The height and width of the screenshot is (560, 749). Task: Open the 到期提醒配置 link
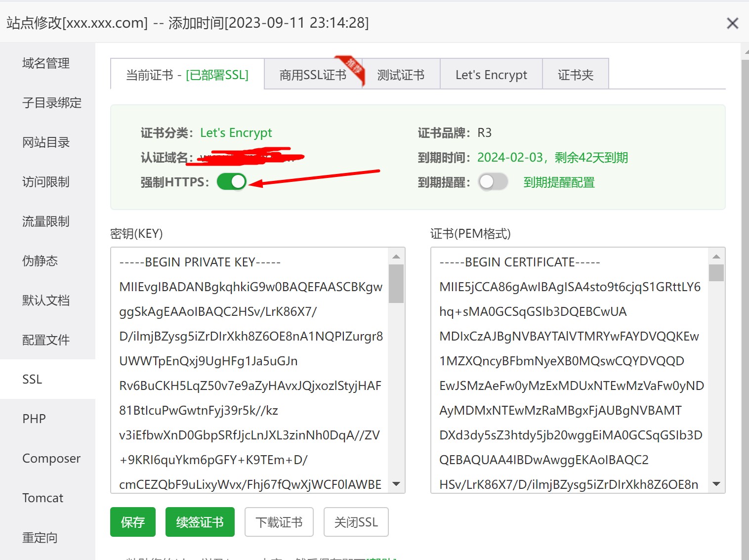[559, 182]
